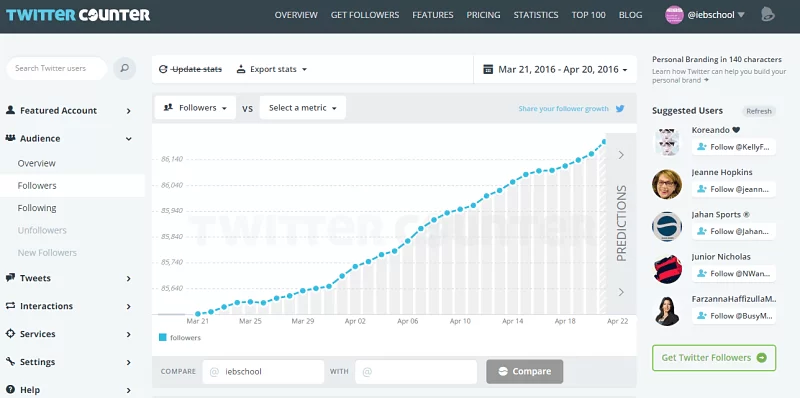Click the Compare button

[524, 371]
